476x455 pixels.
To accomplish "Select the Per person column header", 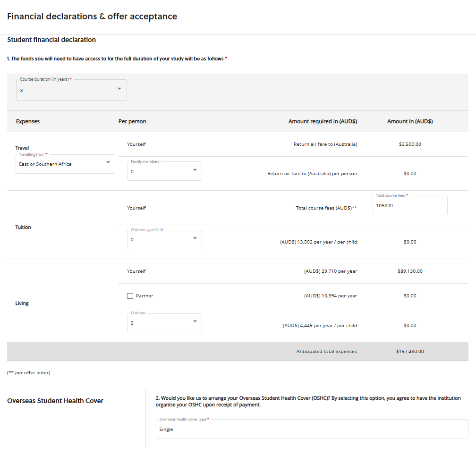I will pos(132,121).
